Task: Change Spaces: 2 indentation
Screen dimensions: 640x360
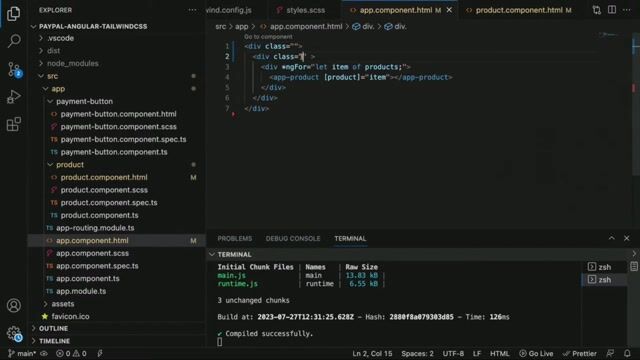Action: 417,353
